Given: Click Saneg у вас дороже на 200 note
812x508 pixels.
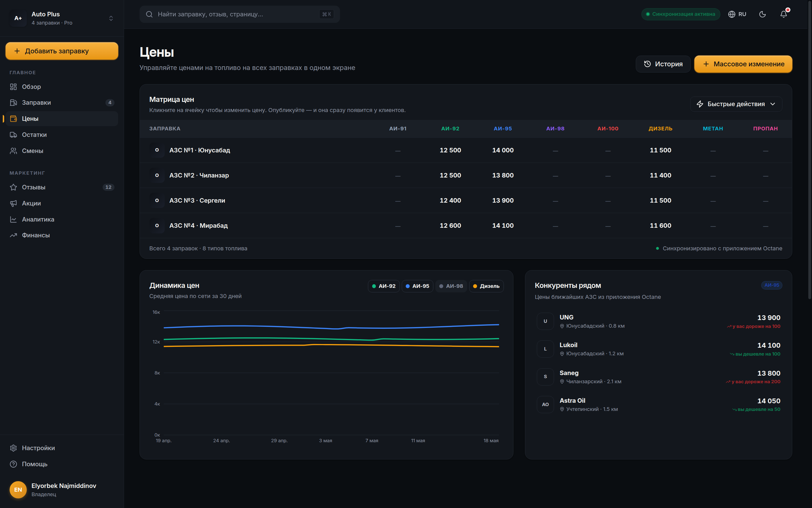Looking at the screenshot, I should [753, 382].
